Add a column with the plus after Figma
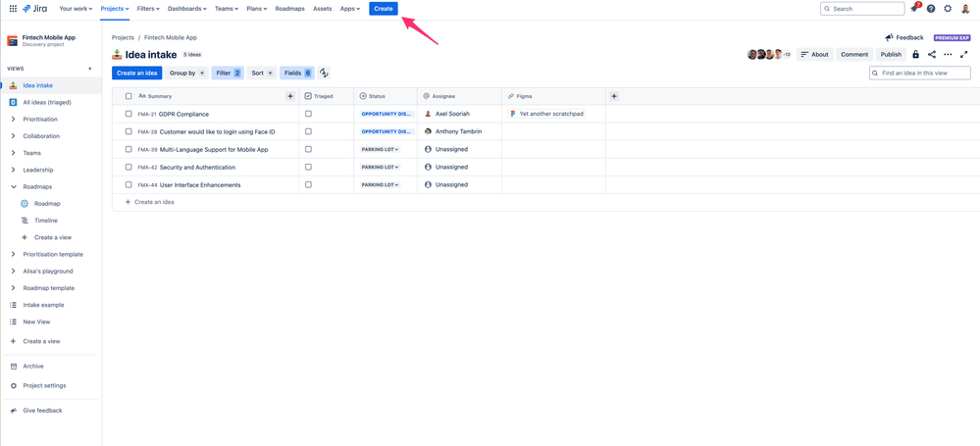 click(x=614, y=96)
